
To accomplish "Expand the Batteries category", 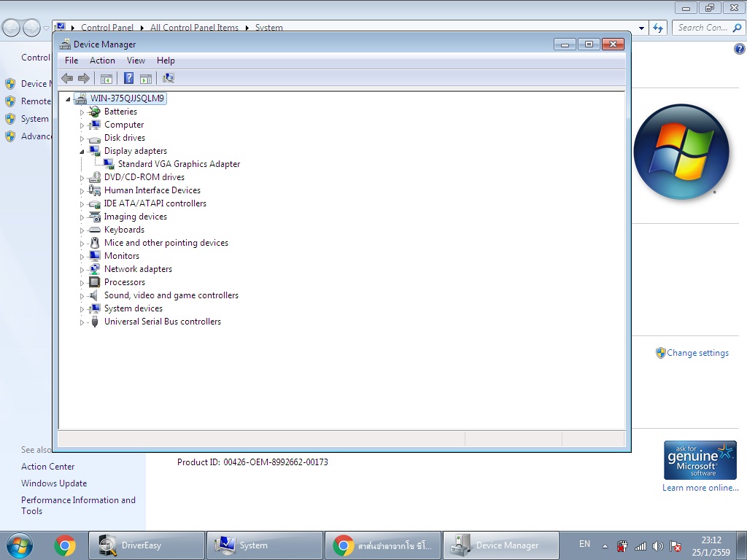I will 82,112.
